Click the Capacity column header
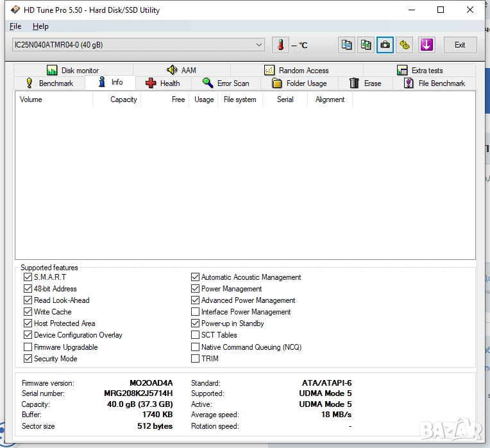 click(123, 99)
